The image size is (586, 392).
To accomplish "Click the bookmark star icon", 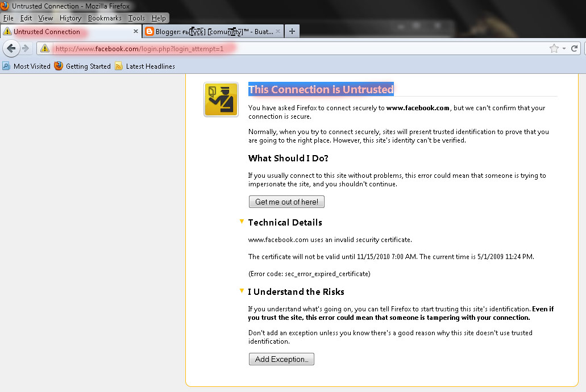I will click(x=553, y=49).
